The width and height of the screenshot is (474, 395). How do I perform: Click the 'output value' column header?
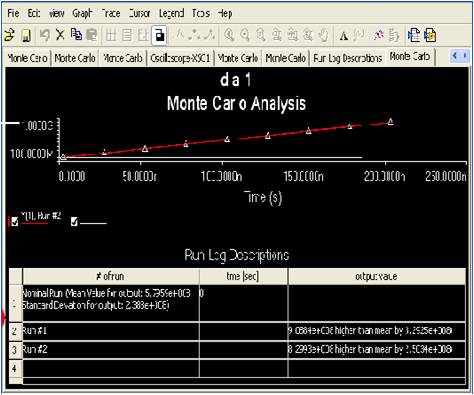377,276
